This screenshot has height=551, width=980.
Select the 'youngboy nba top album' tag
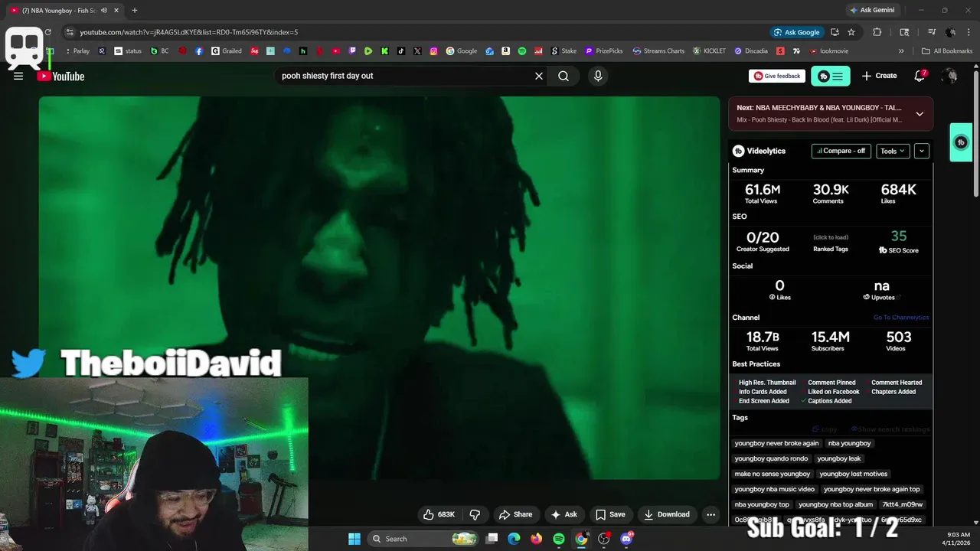tap(835, 504)
